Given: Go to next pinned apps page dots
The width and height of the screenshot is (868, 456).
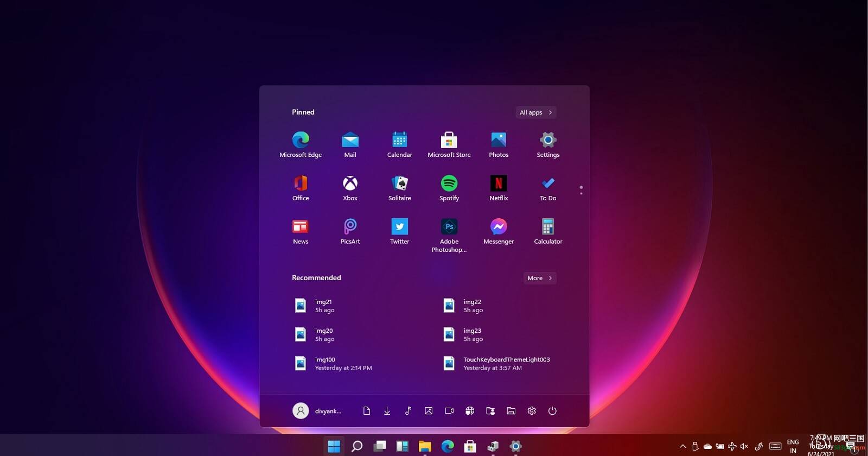Looking at the screenshot, I should point(581,191).
